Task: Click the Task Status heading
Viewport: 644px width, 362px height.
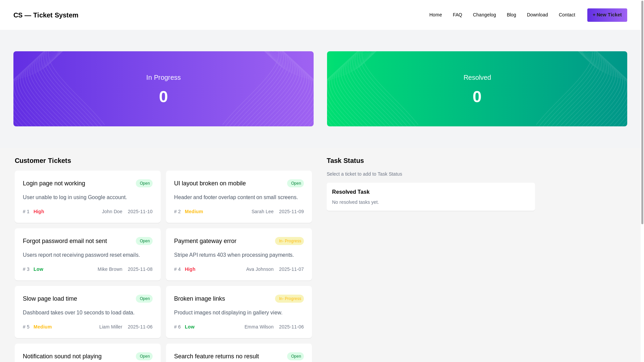Action: 345,161
